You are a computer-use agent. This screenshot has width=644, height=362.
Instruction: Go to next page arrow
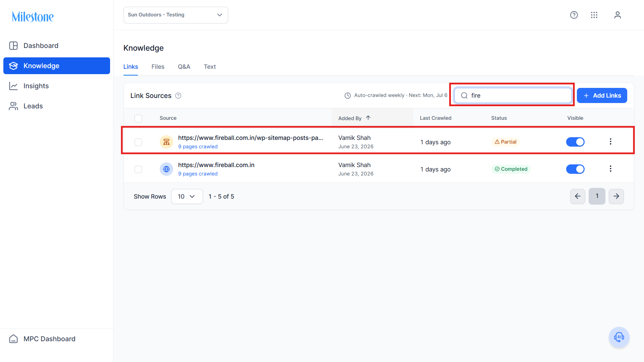pyautogui.click(x=616, y=196)
